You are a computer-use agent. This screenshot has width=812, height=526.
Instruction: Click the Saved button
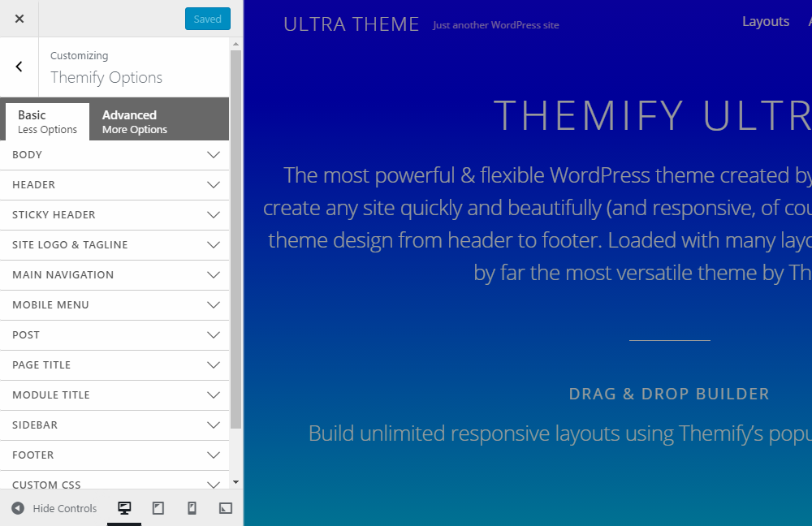[x=207, y=18]
